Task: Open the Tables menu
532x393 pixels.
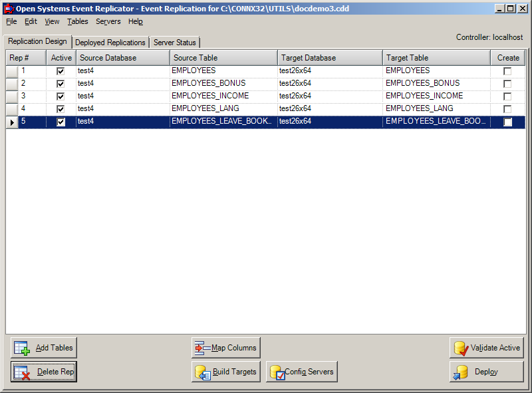Action: 77,21
